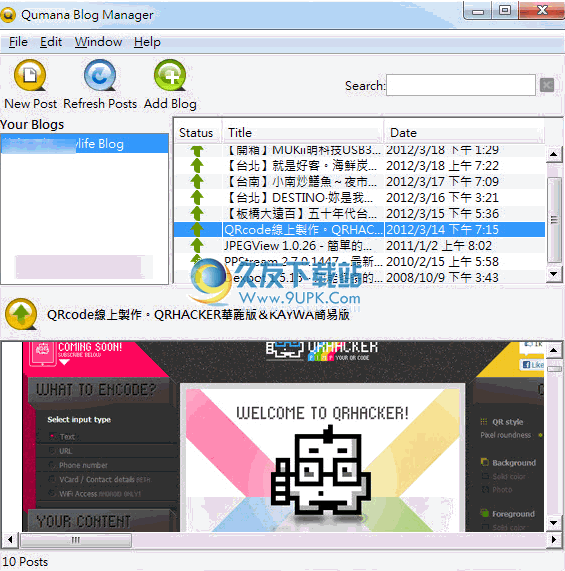Click post list scrollbar down arrow
The width and height of the screenshot is (565, 571).
coord(554,274)
